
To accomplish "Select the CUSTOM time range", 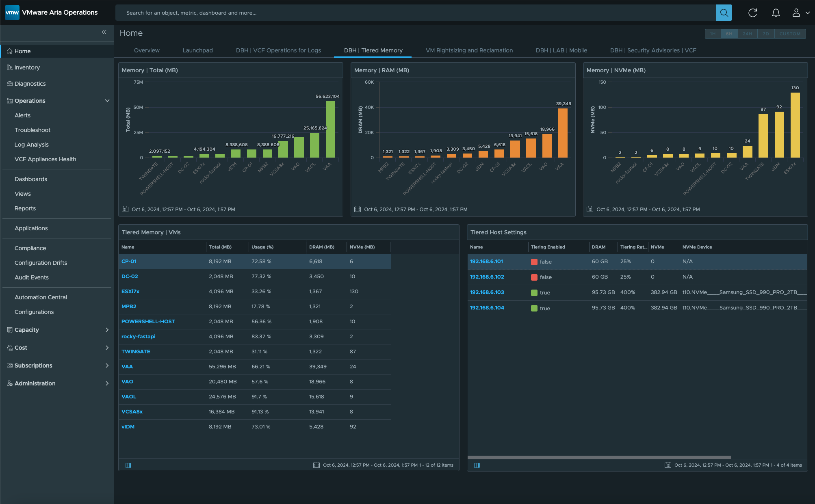I will point(790,34).
